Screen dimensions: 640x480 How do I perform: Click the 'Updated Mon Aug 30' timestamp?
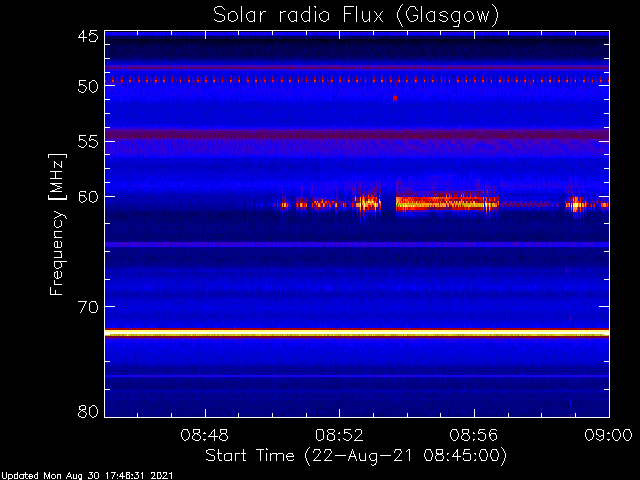pos(87,476)
